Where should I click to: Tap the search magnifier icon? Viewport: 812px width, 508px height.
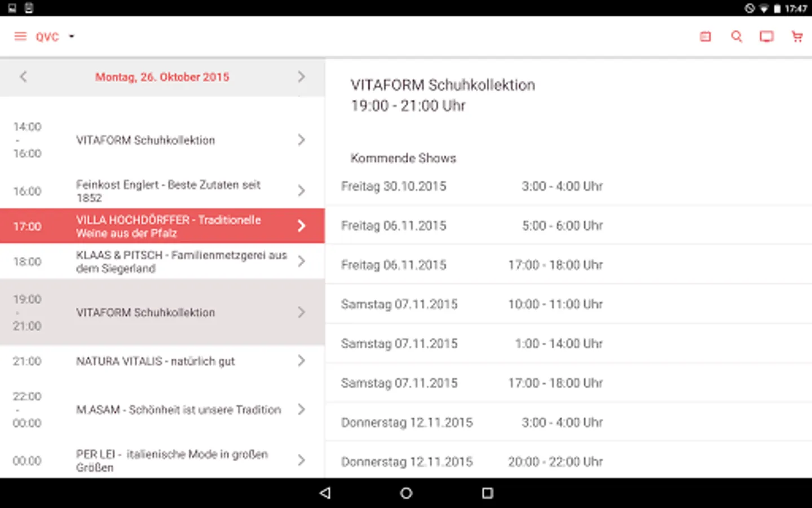[736, 37]
